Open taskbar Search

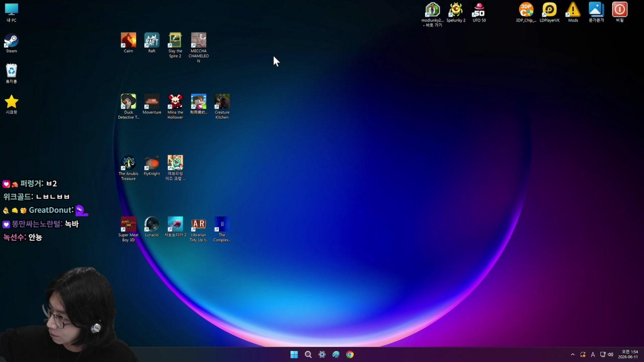click(x=308, y=354)
